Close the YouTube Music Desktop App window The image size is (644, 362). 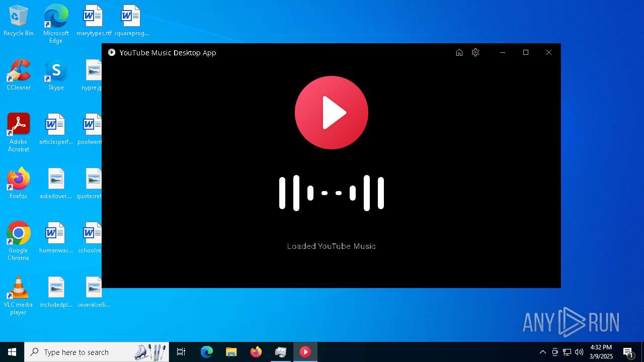[x=549, y=52]
